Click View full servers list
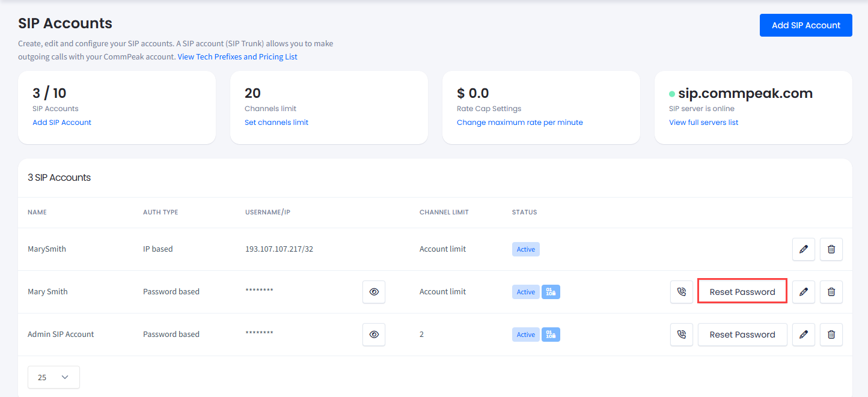The height and width of the screenshot is (397, 868). (703, 122)
